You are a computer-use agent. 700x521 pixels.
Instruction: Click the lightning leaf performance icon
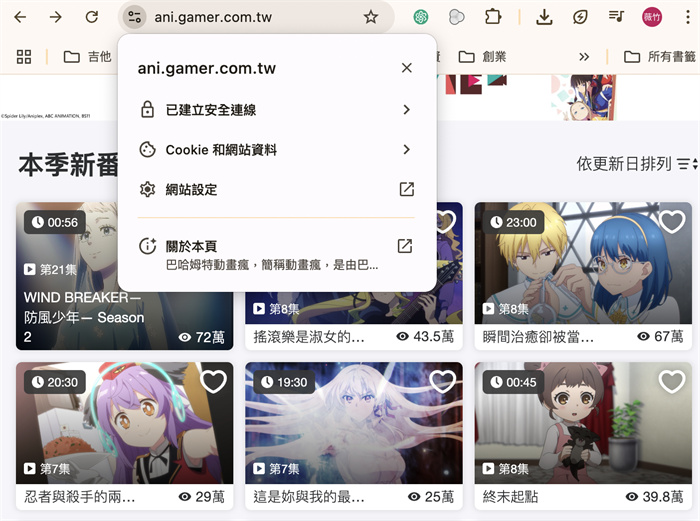580,17
